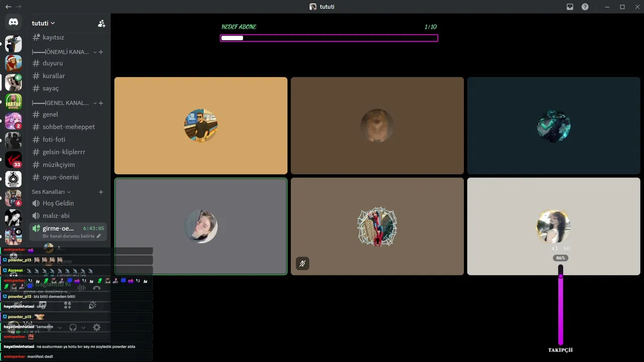Open the sohbet-meheppet channel

68,127
